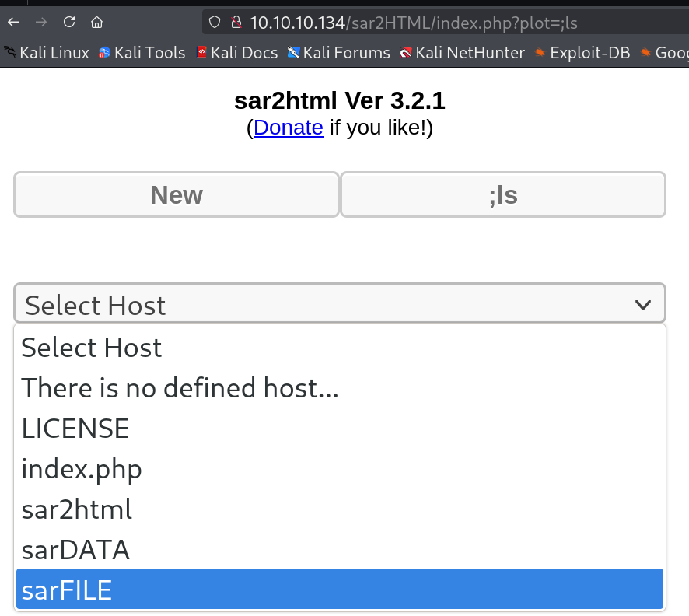
Task: Click the shield tracking protection icon
Action: [215, 22]
